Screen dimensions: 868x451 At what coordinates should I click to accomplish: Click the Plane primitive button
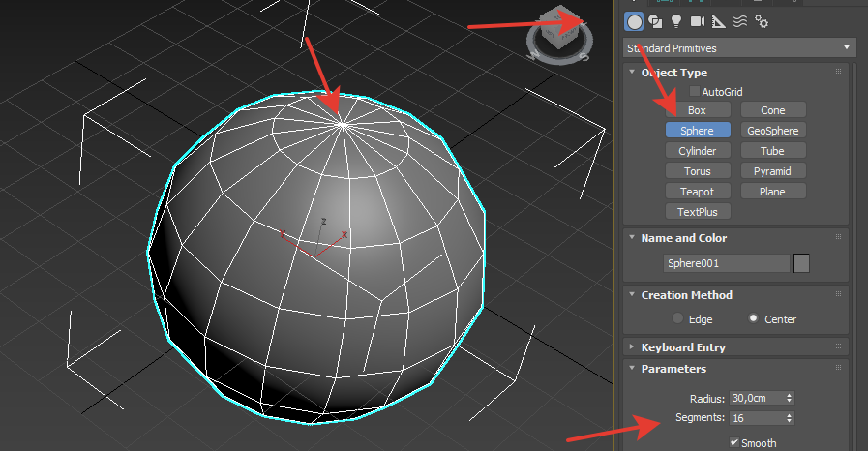tap(773, 192)
